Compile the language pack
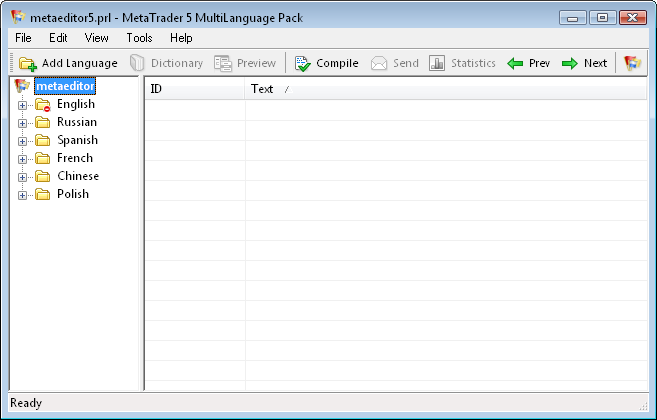Screen dimensions: 657x420 [x=326, y=63]
